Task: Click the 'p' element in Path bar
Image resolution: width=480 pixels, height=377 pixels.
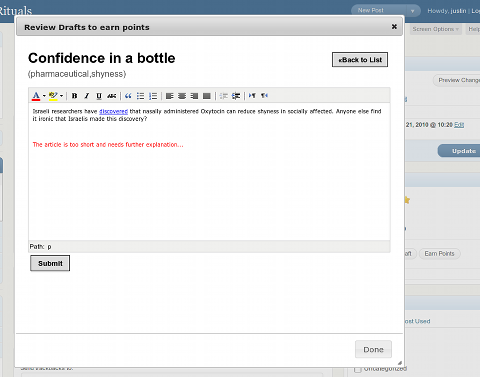Action: (x=49, y=247)
